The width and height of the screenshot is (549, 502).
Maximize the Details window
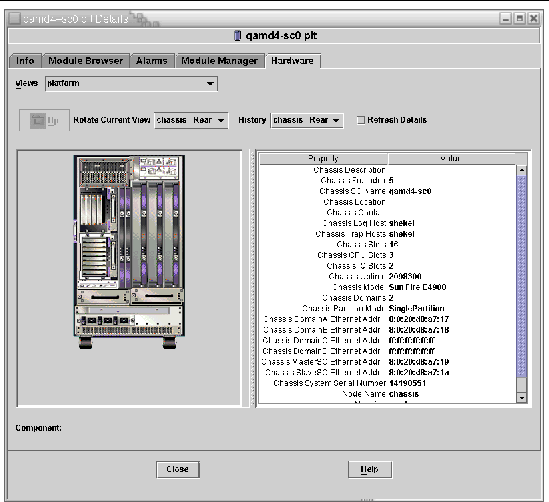pos(520,19)
